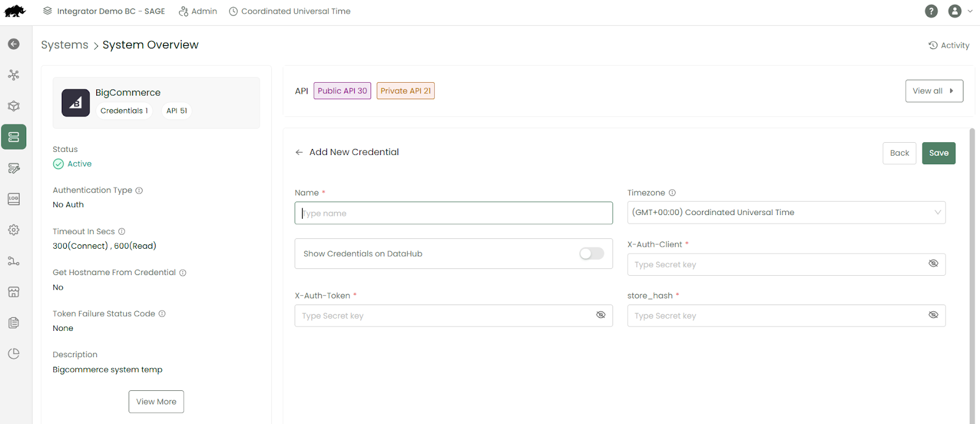Click the Back button
Viewport: 980px width, 424px height.
[x=899, y=153]
